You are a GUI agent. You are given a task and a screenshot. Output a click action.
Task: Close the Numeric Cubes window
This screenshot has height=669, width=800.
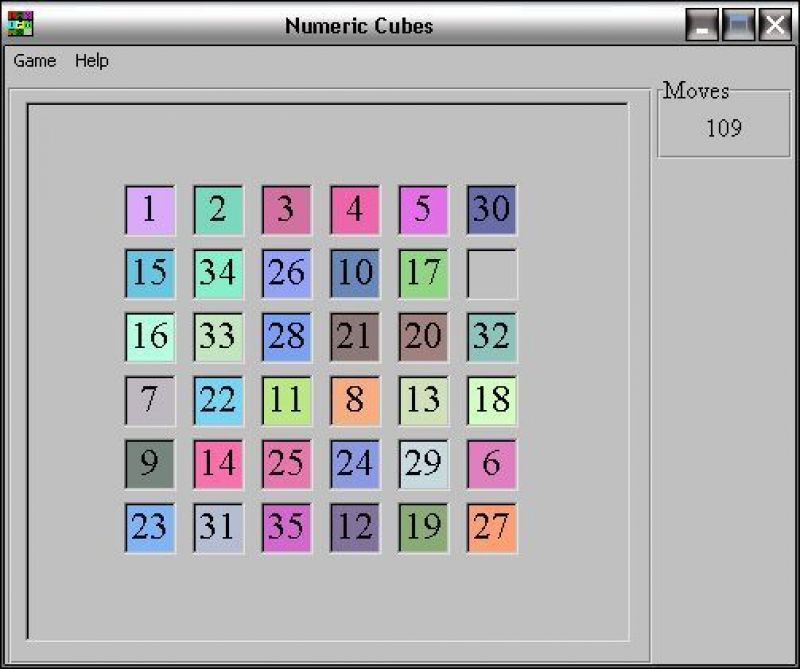click(776, 24)
